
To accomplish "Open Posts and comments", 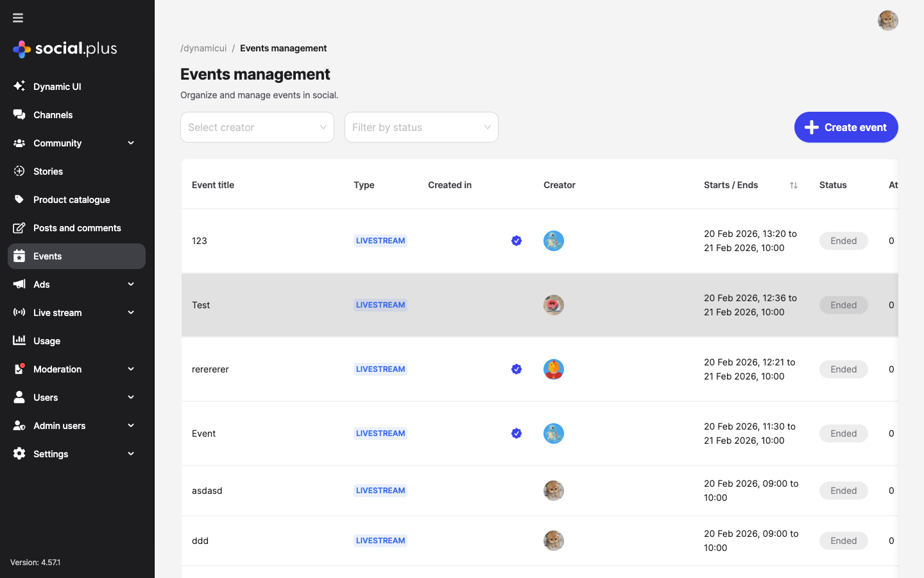I will pyautogui.click(x=77, y=227).
